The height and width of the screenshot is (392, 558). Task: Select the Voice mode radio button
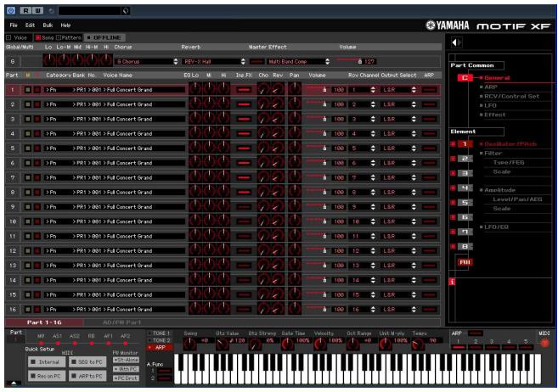pyautogui.click(x=8, y=37)
